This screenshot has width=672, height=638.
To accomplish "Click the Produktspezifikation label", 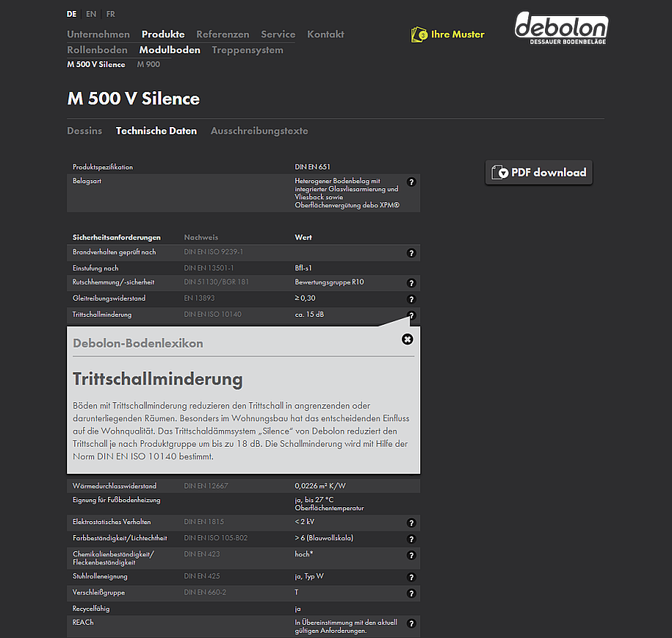I will pyautogui.click(x=102, y=167).
